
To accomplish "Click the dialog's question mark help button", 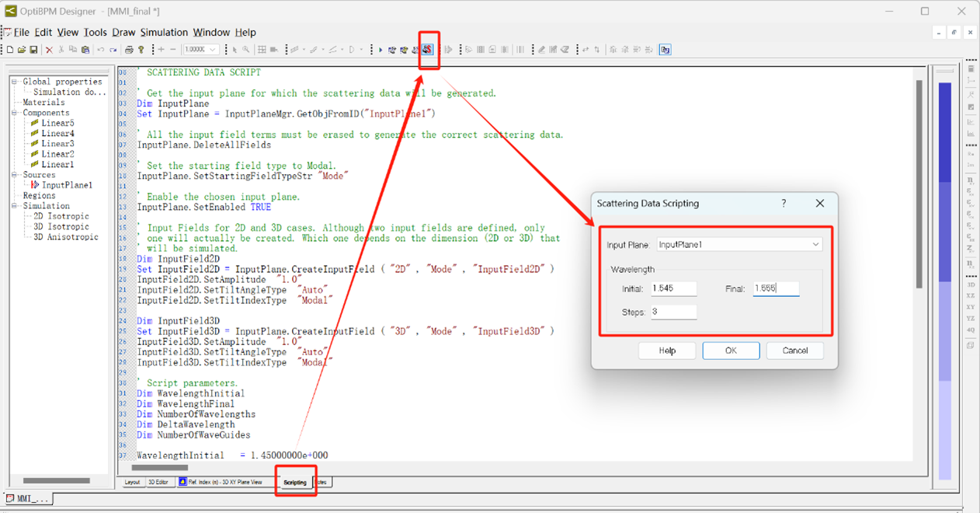I will [x=784, y=204].
